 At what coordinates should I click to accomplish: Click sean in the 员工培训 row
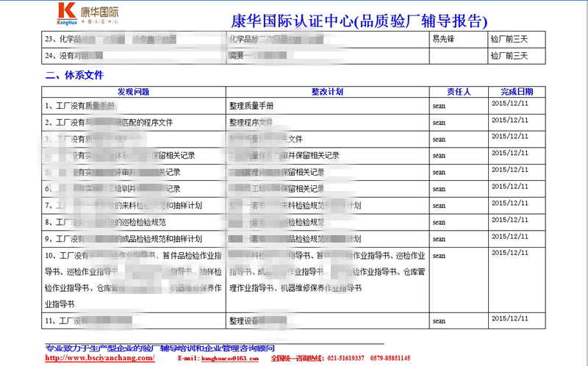coord(439,189)
